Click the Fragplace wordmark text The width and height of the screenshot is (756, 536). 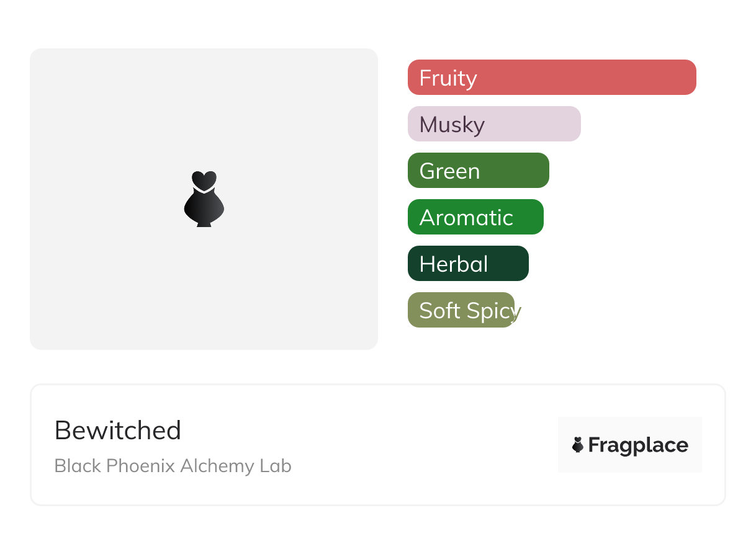[x=638, y=445]
